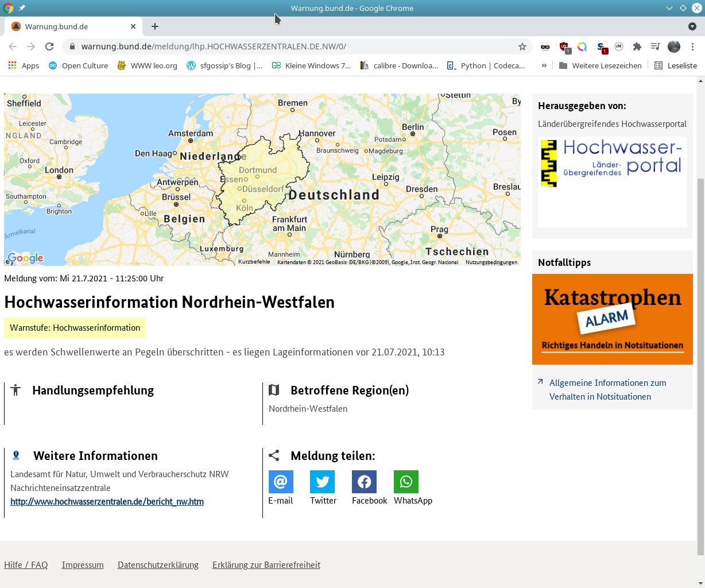Open the hochwasserzentralen.de bericht_nw.htm link
705x588 pixels.
pos(107,501)
